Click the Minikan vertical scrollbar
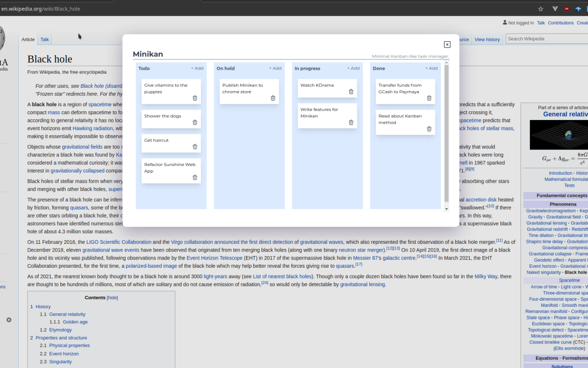The width and height of the screenshot is (588, 368). 447,133
